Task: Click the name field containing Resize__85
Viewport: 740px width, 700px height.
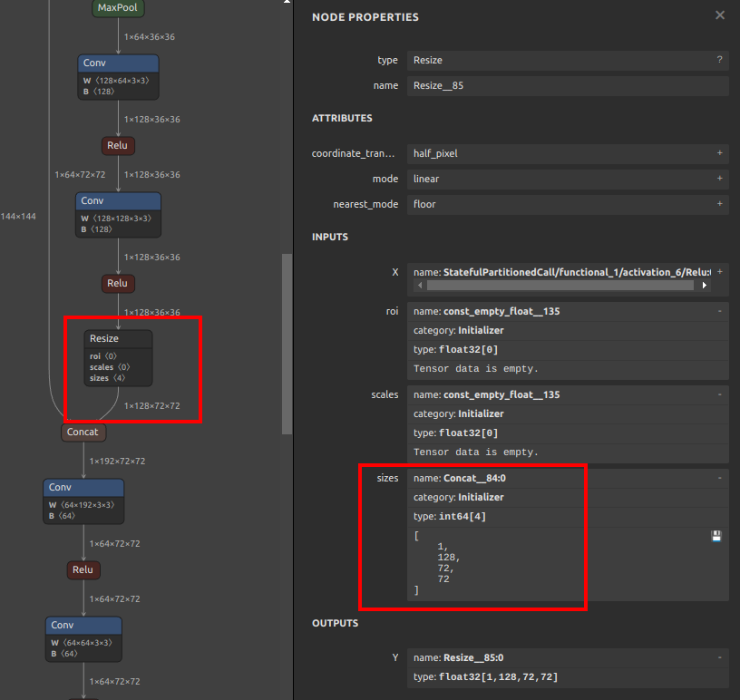Action: click(x=568, y=86)
